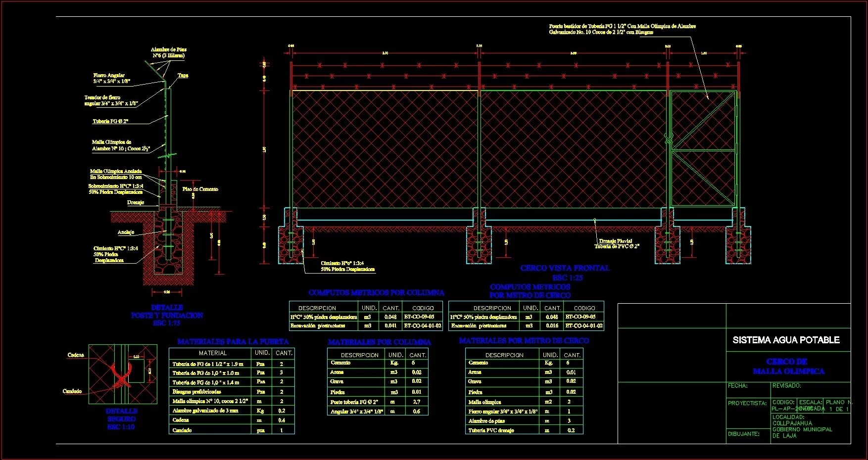The image size is (868, 460).
Task: Select the 'CODIGO' header in columna computos table
Action: pos(423,308)
